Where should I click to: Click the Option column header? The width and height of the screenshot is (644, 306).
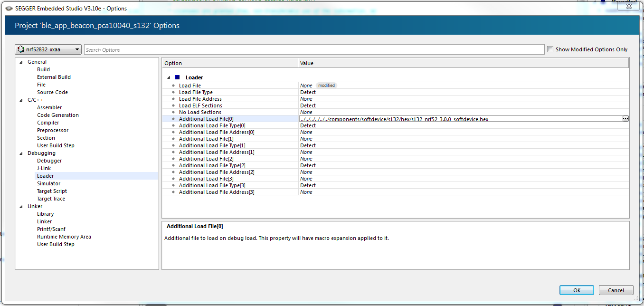[230, 63]
